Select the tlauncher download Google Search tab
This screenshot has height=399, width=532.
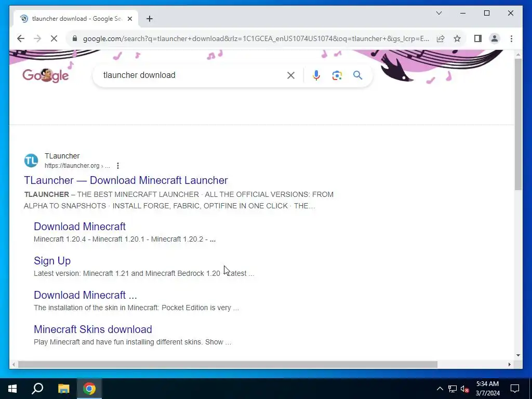pyautogui.click(x=76, y=19)
